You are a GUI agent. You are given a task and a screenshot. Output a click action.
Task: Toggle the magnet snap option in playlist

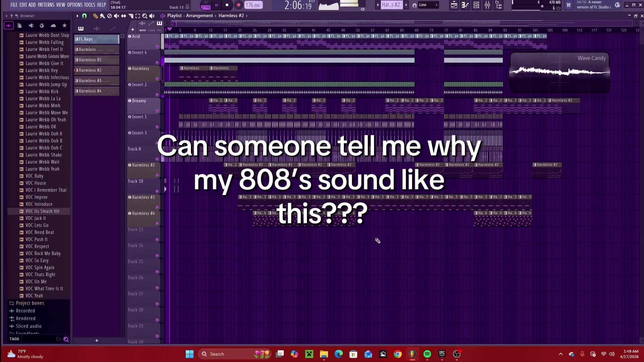pos(84,16)
